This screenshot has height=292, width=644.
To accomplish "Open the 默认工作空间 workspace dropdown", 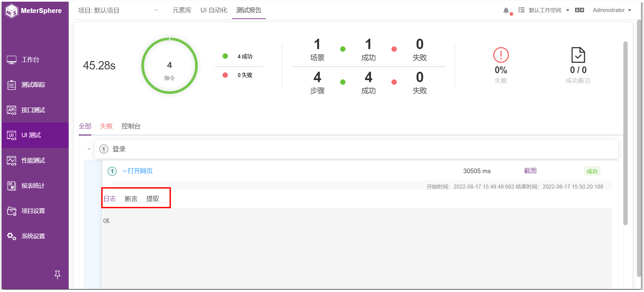I will point(549,10).
